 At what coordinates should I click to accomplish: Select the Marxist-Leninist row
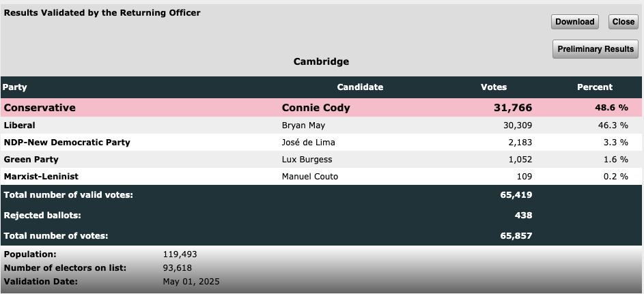[321, 176]
